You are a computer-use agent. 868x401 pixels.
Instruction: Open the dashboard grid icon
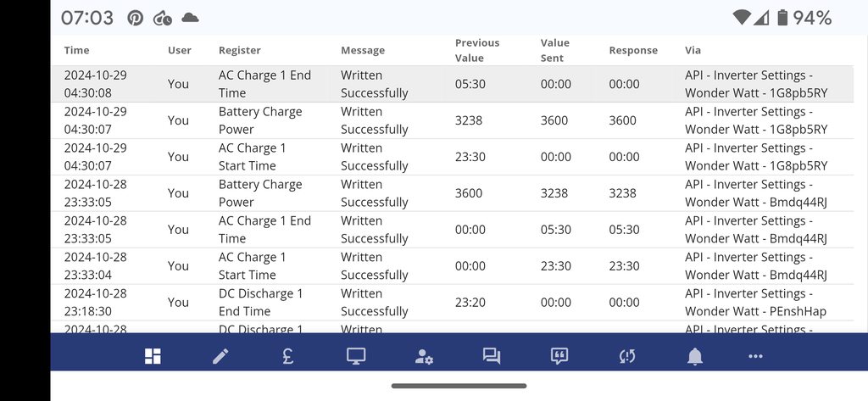click(x=153, y=357)
